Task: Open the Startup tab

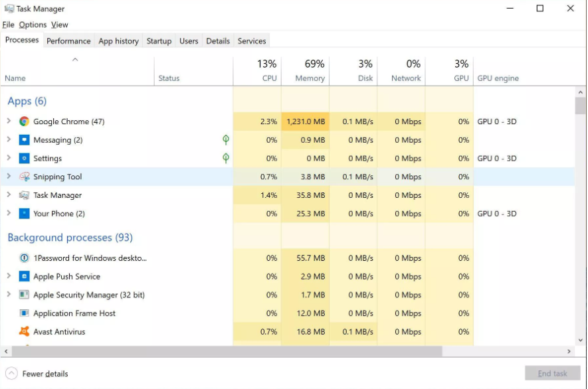Action: (159, 41)
